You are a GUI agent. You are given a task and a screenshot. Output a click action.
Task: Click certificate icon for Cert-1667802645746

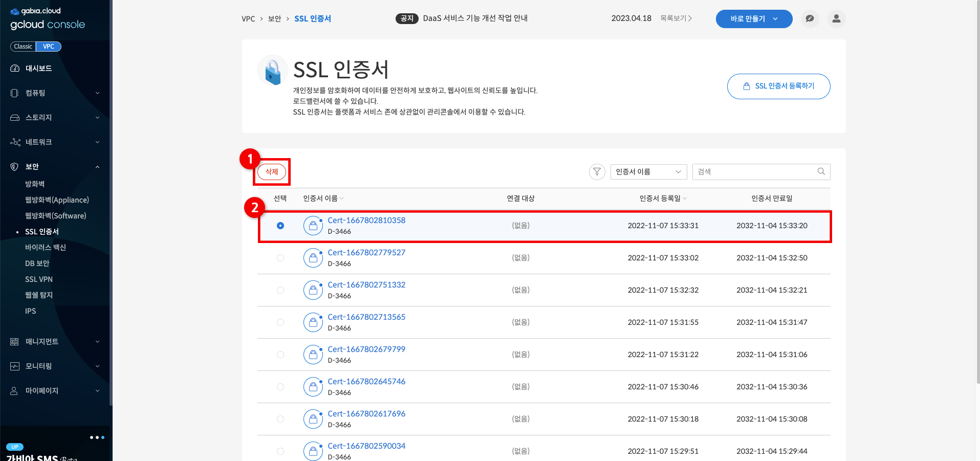point(313,387)
